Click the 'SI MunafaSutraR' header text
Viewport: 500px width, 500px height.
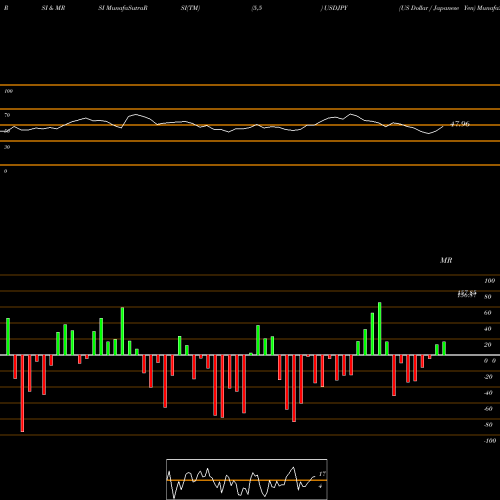coord(123,8)
